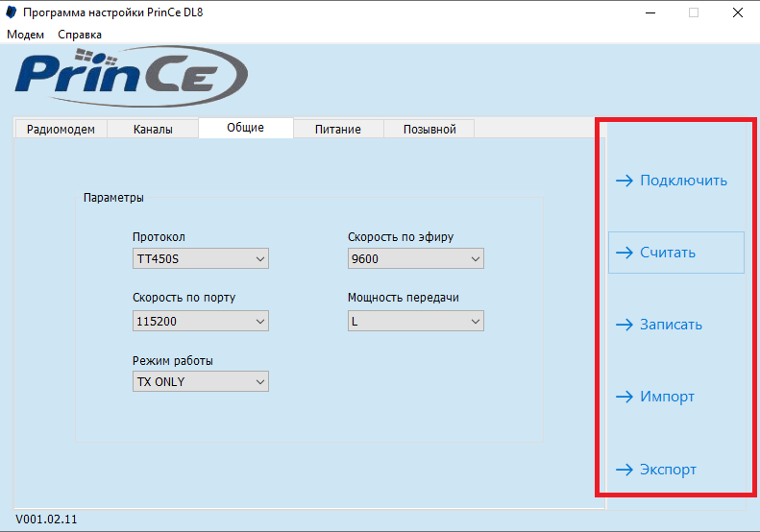Screen dimensions: 760x532
Task: Open the Модем menu
Action: (25, 35)
